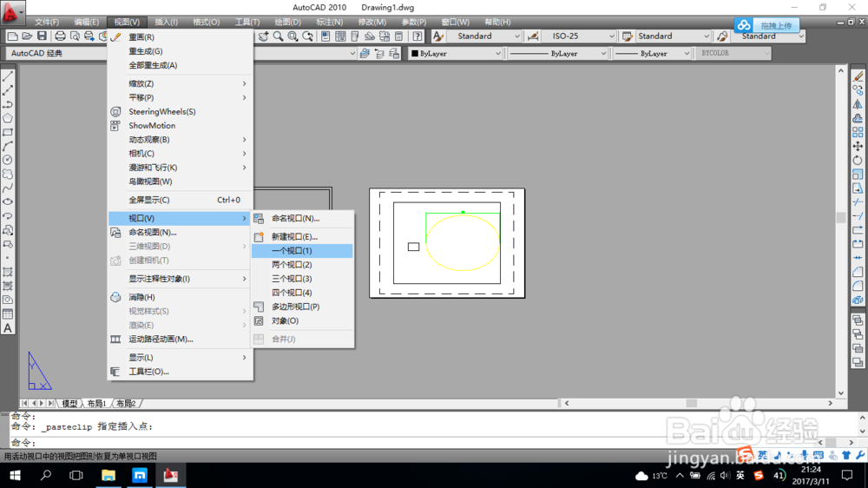Open the 帮助(H) menu
The width and height of the screenshot is (868, 488).
(x=497, y=23)
